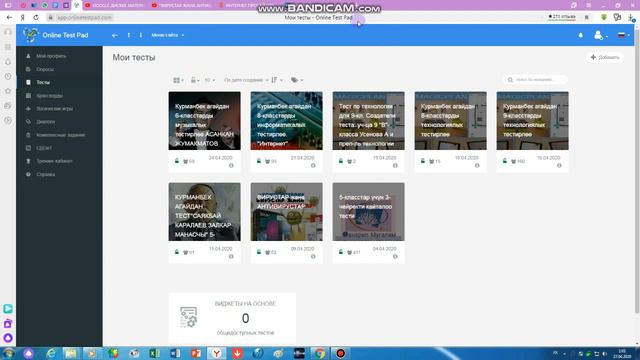Open the items-per-page count dropdown
The width and height of the screenshot is (640, 360).
pyautogui.click(x=209, y=80)
